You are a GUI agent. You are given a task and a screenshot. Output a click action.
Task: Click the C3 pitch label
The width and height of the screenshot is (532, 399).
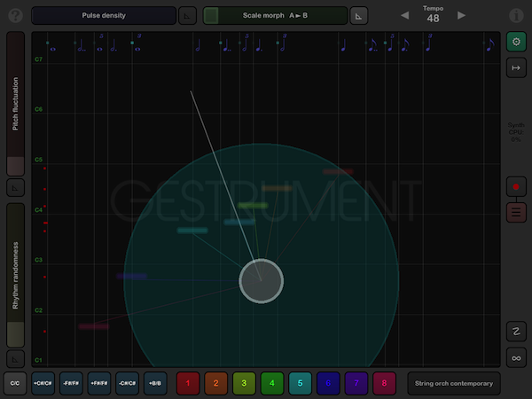[39, 260]
